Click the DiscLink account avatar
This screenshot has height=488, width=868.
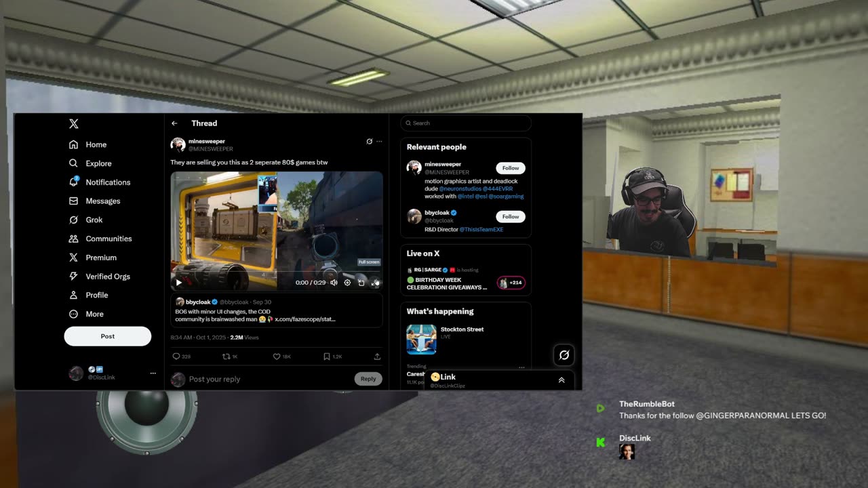(76, 373)
